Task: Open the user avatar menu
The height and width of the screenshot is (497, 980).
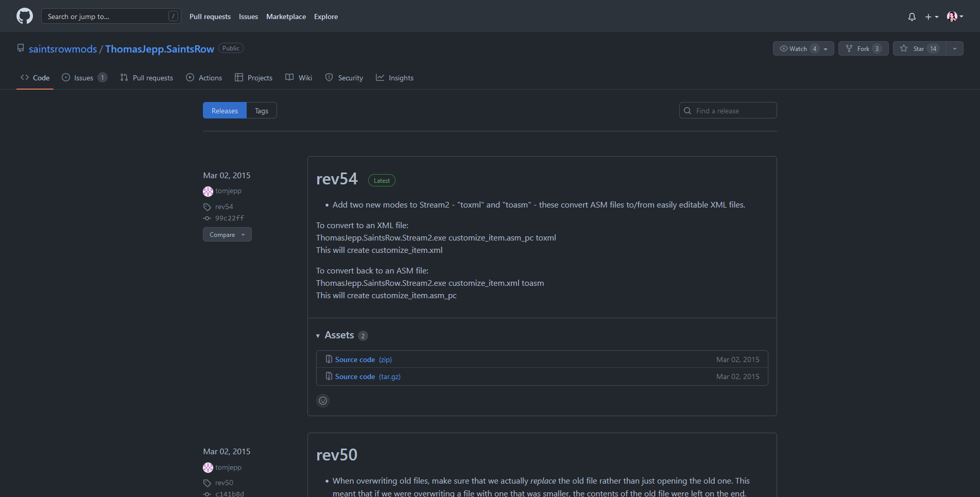Action: click(x=955, y=16)
